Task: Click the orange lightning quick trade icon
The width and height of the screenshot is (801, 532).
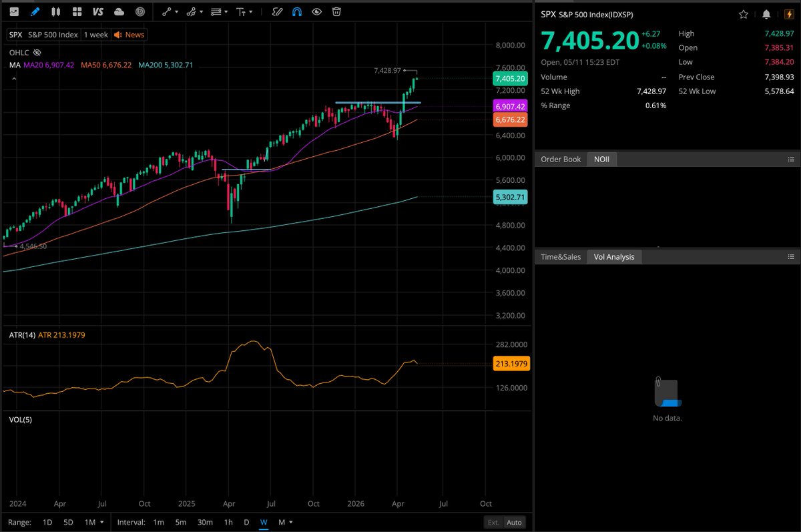Action: (790, 14)
